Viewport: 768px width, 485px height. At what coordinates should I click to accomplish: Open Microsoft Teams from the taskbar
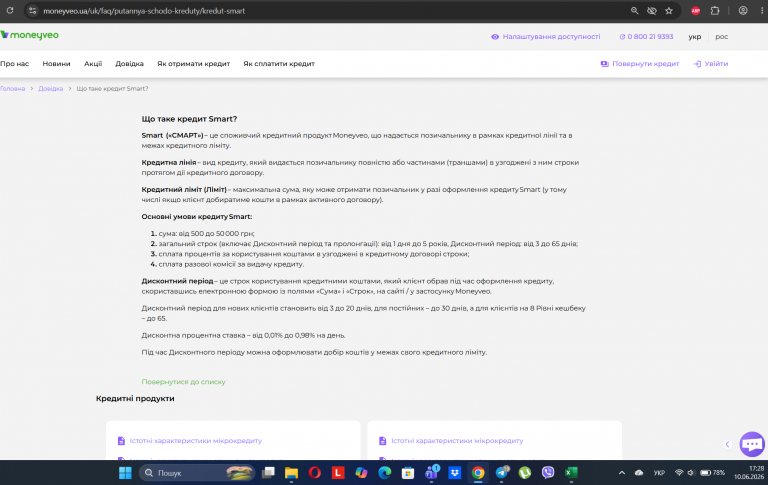pyautogui.click(x=432, y=473)
